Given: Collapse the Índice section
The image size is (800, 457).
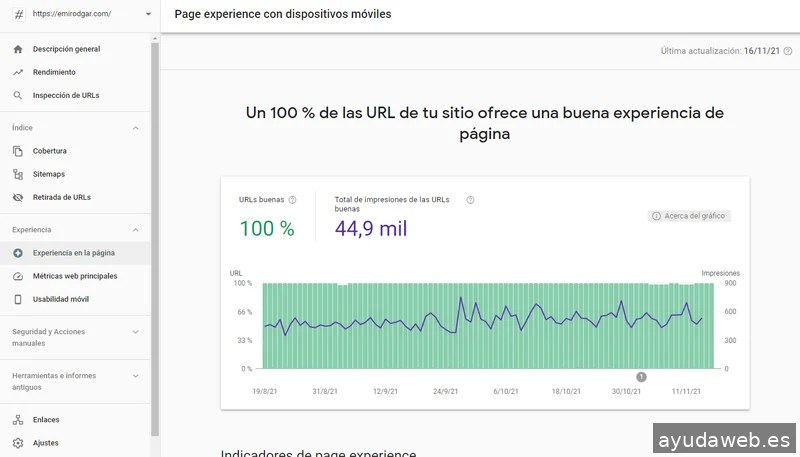Looking at the screenshot, I should 135,128.
